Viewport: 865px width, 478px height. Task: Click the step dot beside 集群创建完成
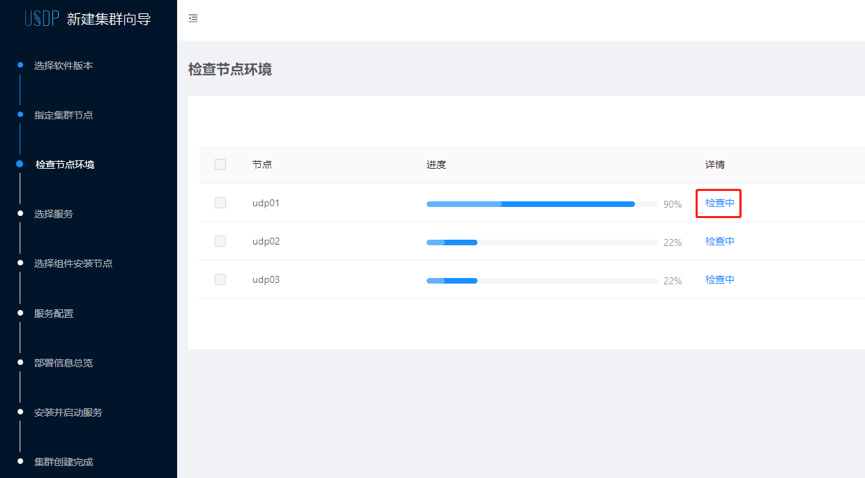pyautogui.click(x=20, y=461)
